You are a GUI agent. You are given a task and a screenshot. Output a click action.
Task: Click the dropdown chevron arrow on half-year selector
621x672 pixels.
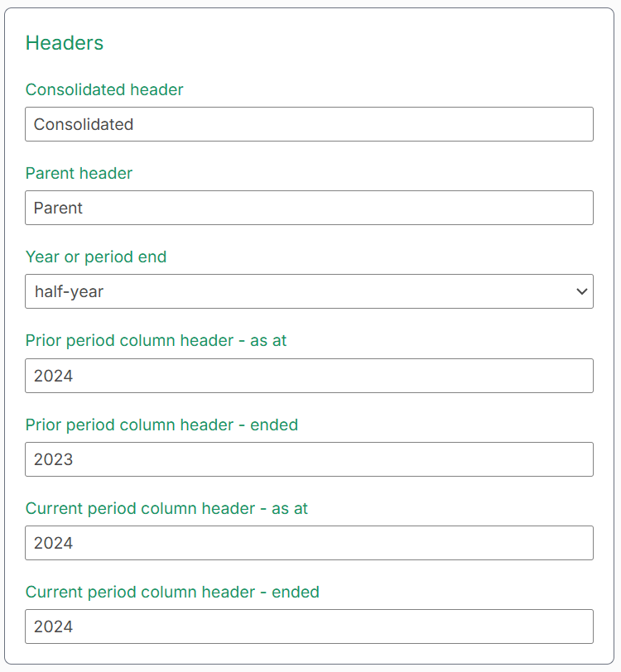pos(582,291)
